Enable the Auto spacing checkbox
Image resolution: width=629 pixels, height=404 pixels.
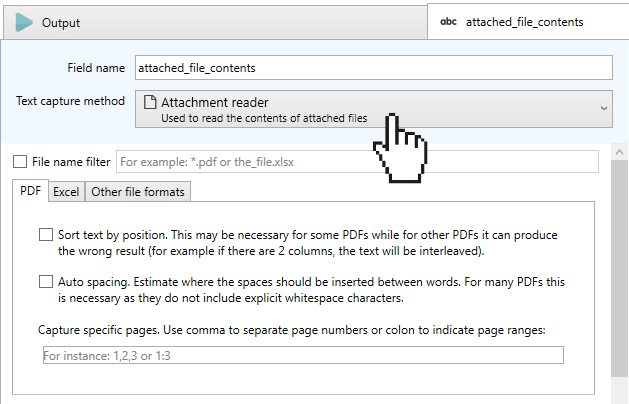tap(46, 282)
